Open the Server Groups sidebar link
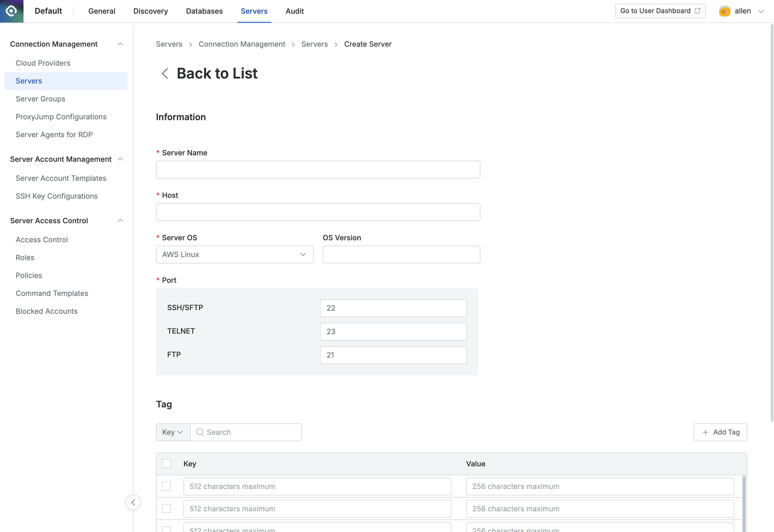 (40, 99)
